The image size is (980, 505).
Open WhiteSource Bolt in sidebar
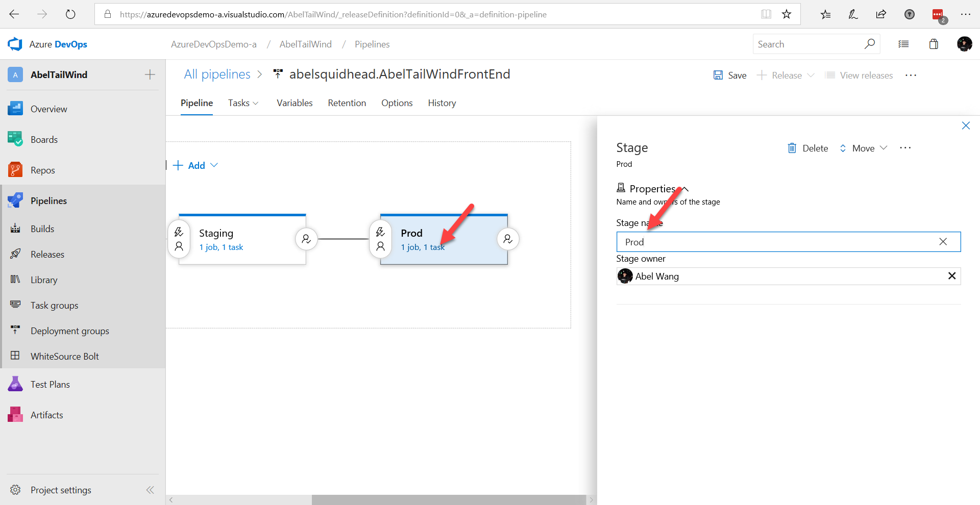point(83,356)
